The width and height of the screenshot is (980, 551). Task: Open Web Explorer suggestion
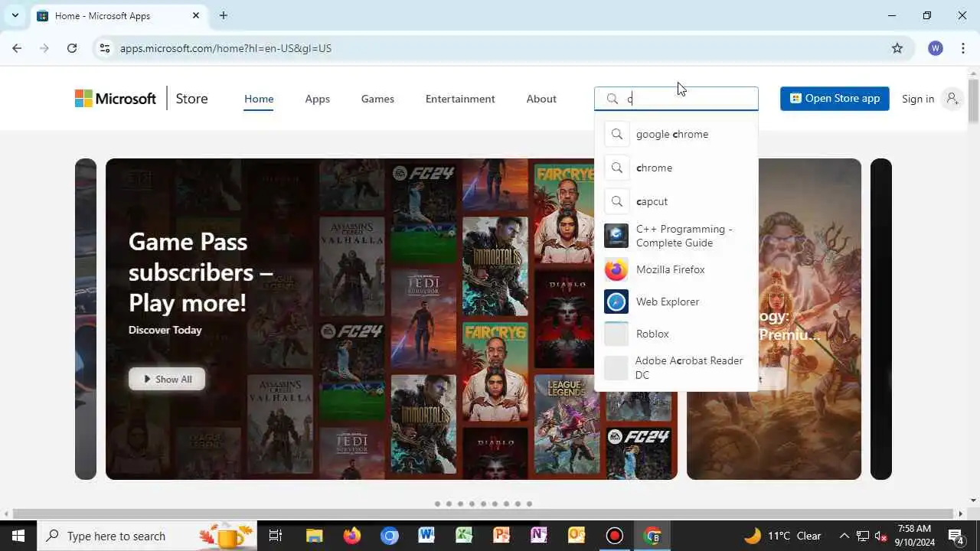pyautogui.click(x=676, y=302)
